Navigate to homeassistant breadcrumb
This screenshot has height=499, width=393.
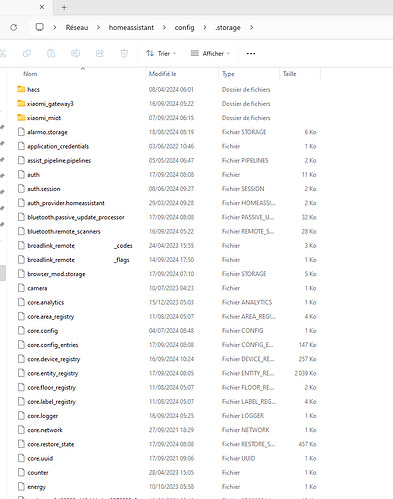(x=131, y=27)
